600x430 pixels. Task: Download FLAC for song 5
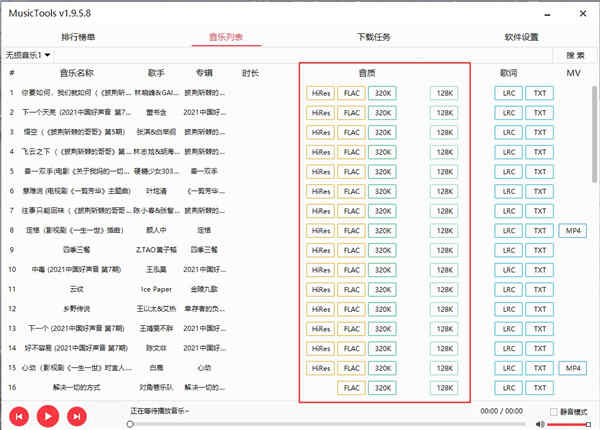click(352, 172)
